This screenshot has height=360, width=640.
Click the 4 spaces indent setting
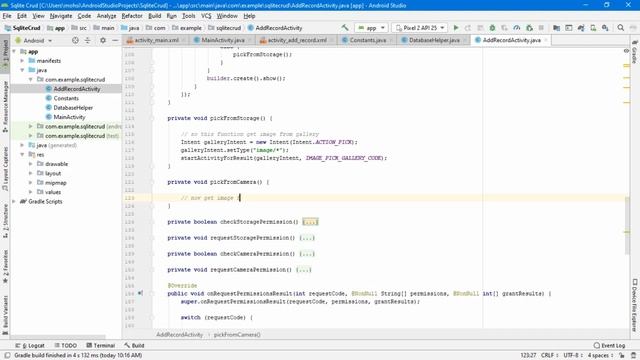pos(600,356)
